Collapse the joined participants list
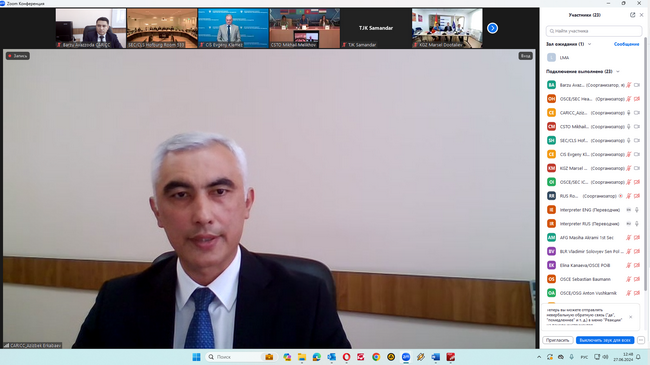Viewport: 650px width, 365px height. pyautogui.click(x=618, y=71)
